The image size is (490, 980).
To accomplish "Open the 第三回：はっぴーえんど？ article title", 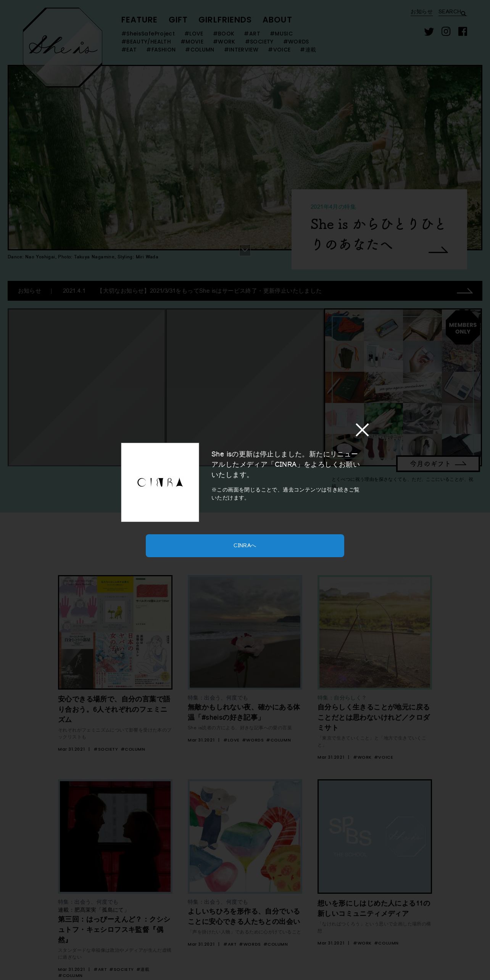I will 114,930.
